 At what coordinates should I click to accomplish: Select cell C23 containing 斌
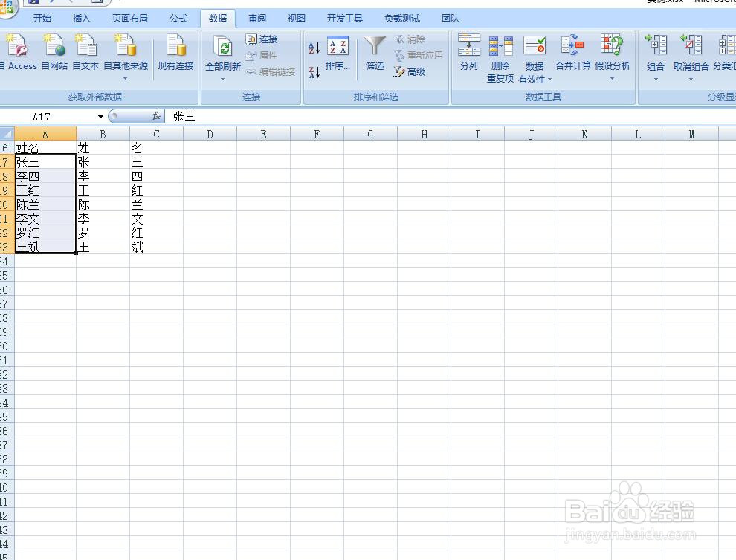point(156,246)
